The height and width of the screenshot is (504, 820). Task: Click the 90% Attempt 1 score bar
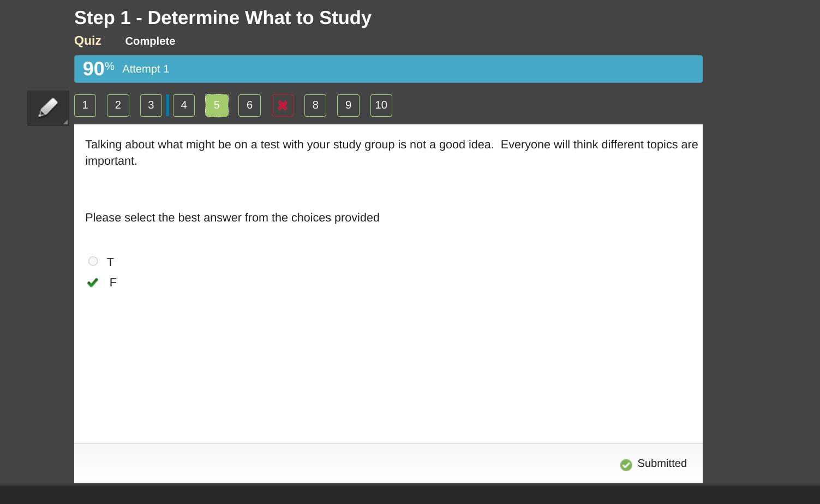388,69
